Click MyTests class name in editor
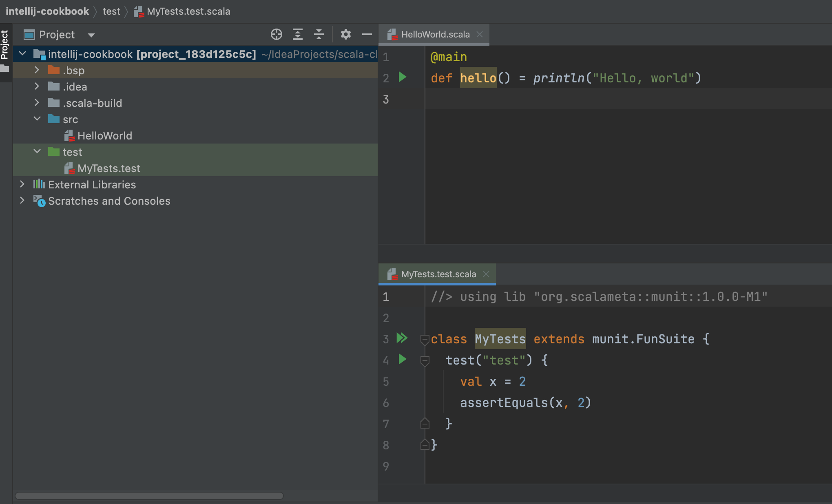 click(500, 339)
